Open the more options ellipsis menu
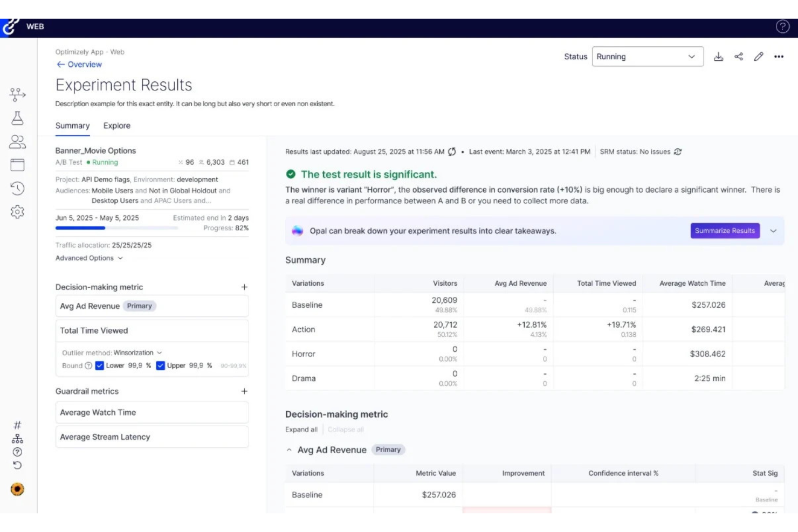Viewport: 798px width, 532px height. tap(779, 56)
